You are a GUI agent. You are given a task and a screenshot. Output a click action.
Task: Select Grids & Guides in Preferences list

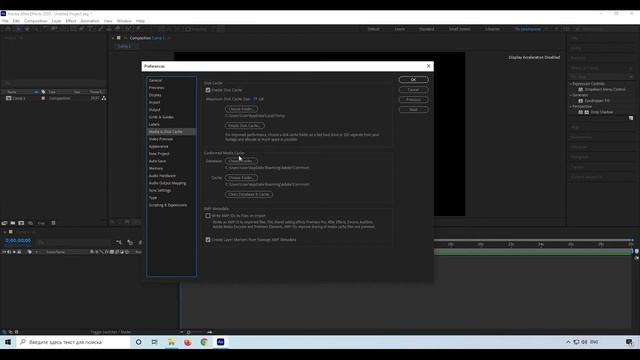[x=161, y=117]
